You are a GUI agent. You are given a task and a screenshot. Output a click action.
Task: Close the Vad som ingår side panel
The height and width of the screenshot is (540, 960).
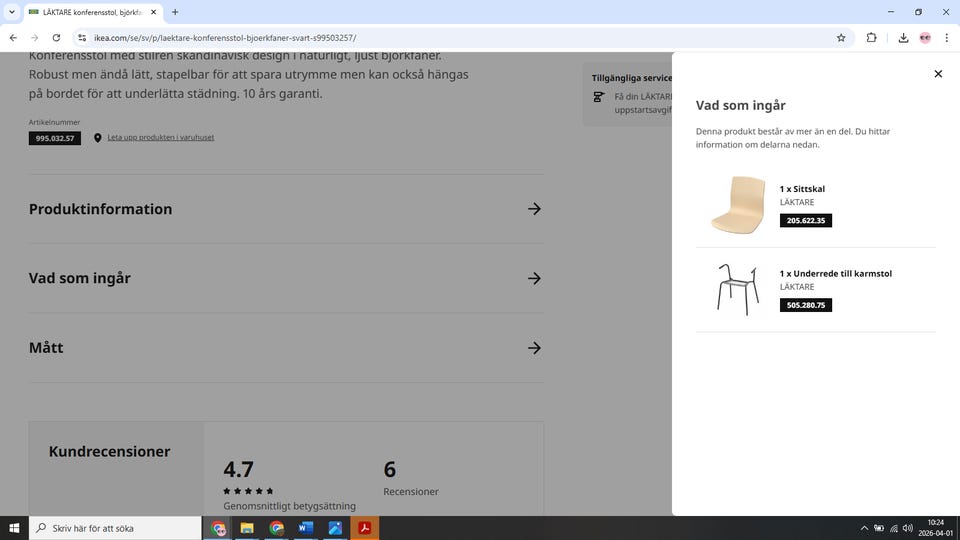tap(938, 73)
